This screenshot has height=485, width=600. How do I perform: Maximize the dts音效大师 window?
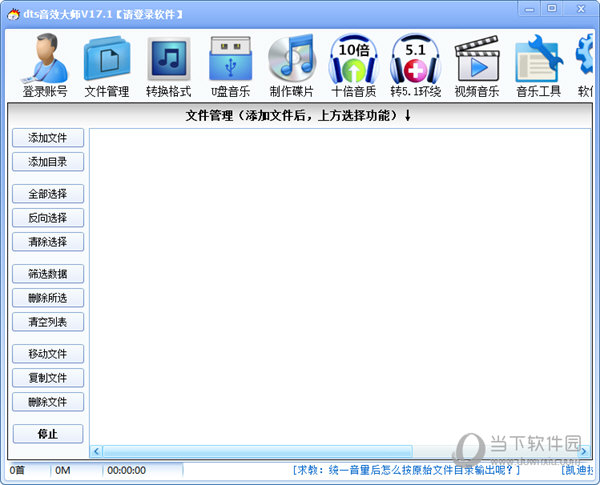pyautogui.click(x=551, y=8)
